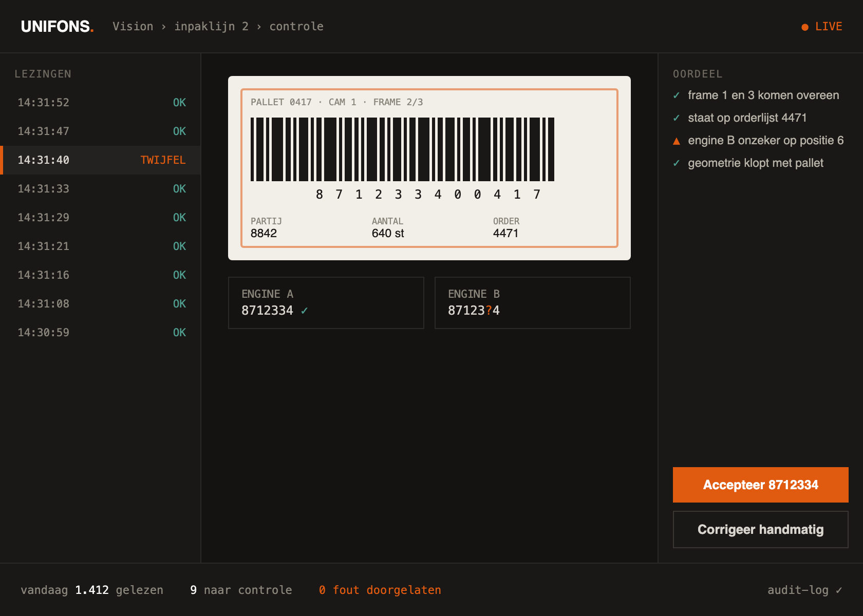
Task: Click the uncertain question mark in Engine B
Action: [x=489, y=311]
